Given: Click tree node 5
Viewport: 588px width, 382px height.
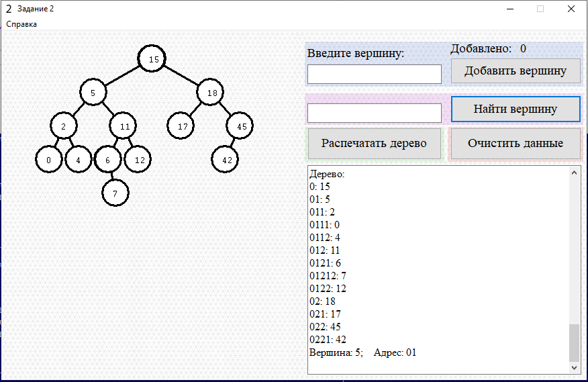Looking at the screenshot, I should click(93, 92).
